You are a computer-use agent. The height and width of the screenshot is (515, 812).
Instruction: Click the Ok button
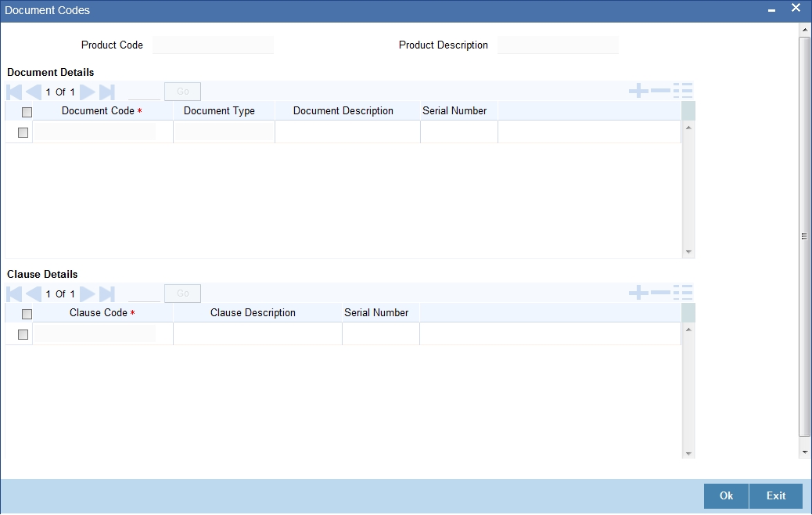pos(725,495)
